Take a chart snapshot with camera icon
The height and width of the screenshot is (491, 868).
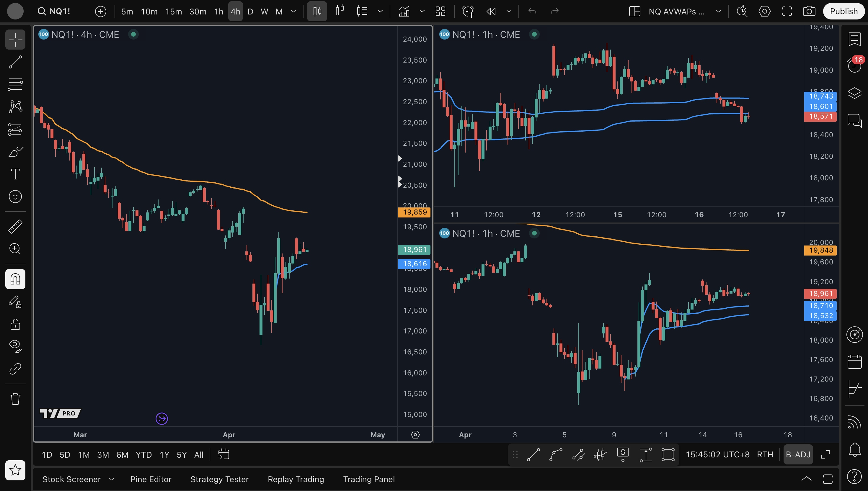(x=809, y=12)
